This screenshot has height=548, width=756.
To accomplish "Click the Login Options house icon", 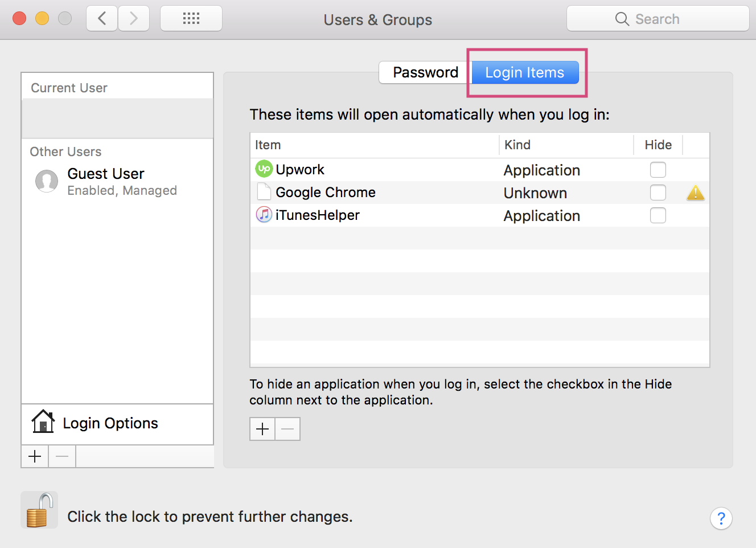I will pos(43,422).
